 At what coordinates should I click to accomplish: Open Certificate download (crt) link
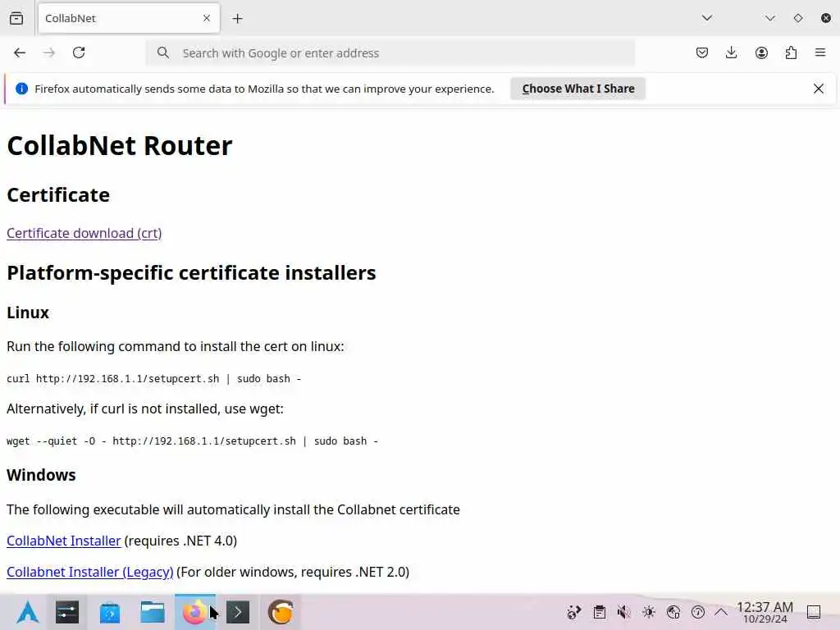[x=84, y=233]
